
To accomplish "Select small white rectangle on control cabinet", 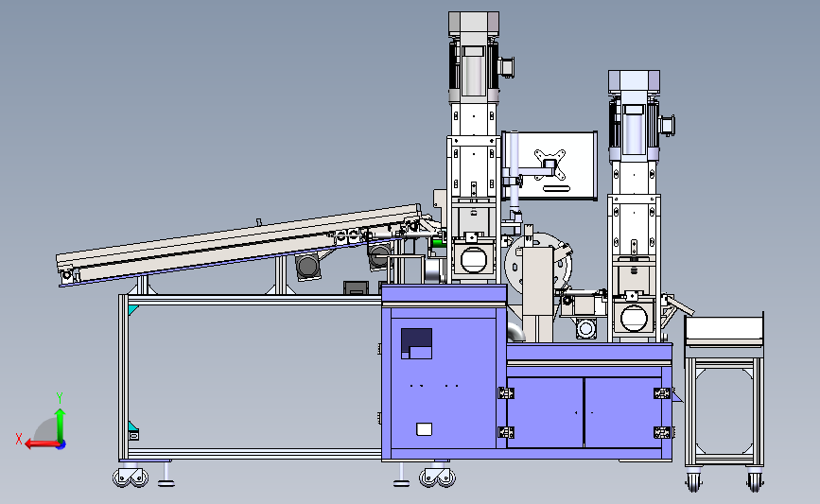I will coord(424,429).
